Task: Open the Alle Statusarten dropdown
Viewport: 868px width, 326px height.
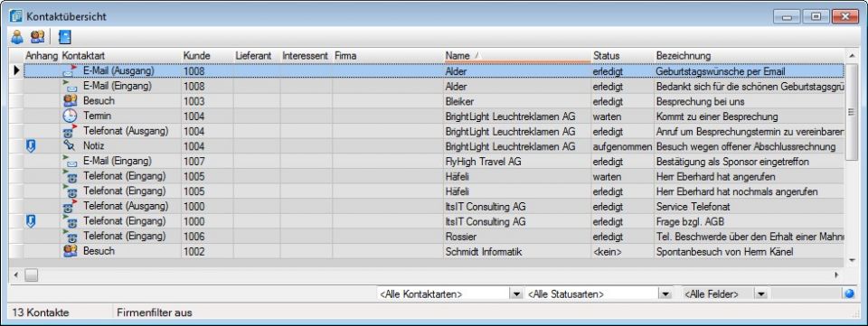Action: coord(665,294)
